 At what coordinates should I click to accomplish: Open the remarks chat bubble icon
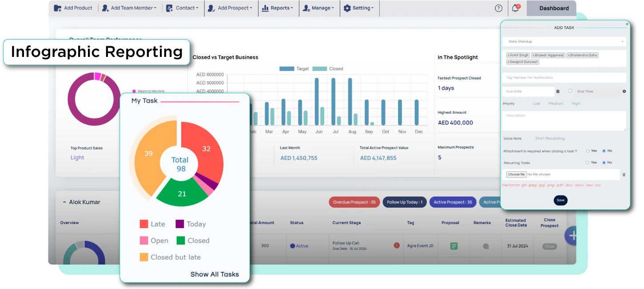coord(486,246)
